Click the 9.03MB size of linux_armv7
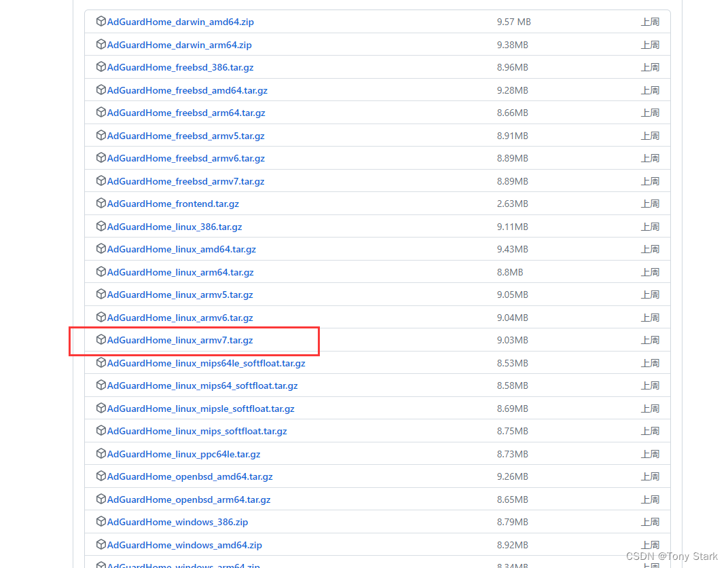The height and width of the screenshot is (568, 728). (x=513, y=340)
